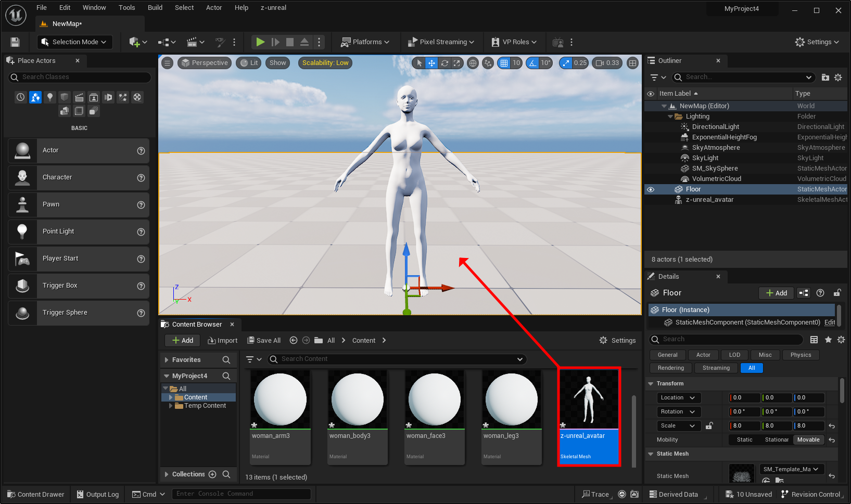Click the Eject button in the toolbar
Image resolution: width=851 pixels, height=504 pixels.
point(304,42)
